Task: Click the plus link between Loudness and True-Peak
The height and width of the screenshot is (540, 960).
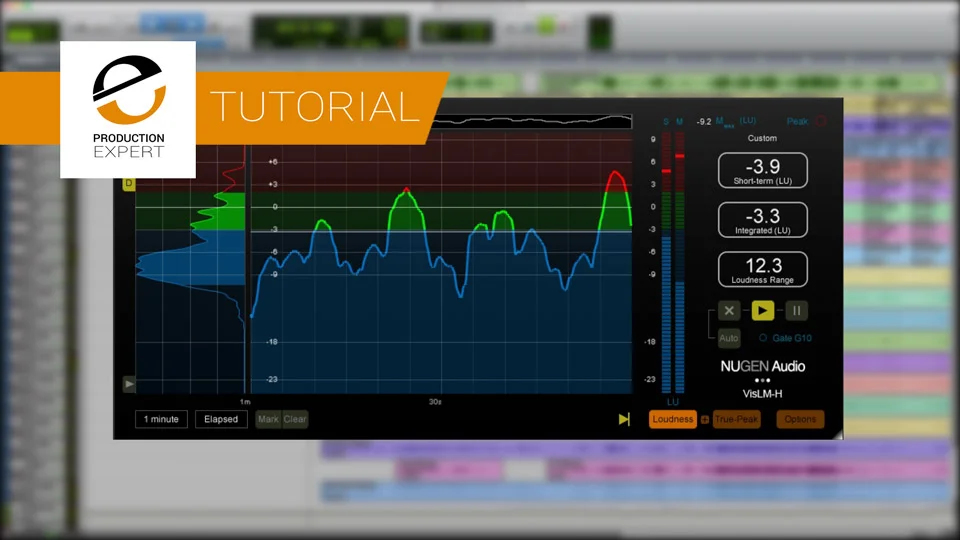Action: pyautogui.click(x=705, y=419)
